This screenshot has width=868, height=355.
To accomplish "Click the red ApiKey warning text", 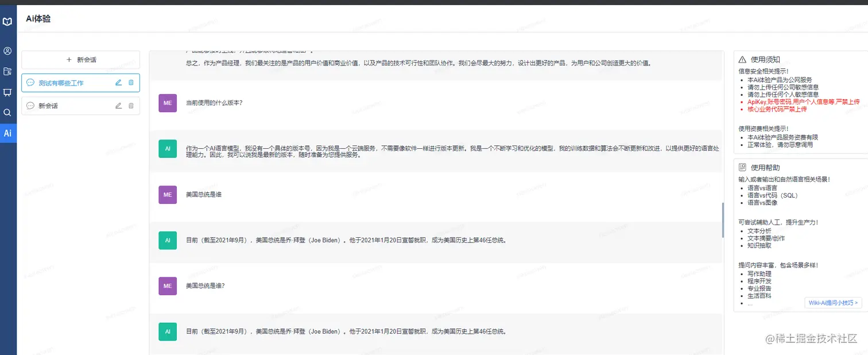I will pyautogui.click(x=803, y=102).
